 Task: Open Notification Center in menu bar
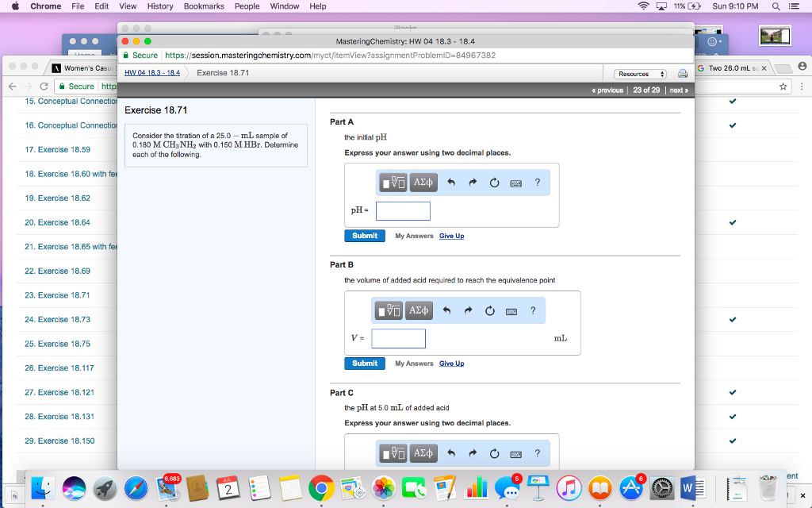point(793,6)
